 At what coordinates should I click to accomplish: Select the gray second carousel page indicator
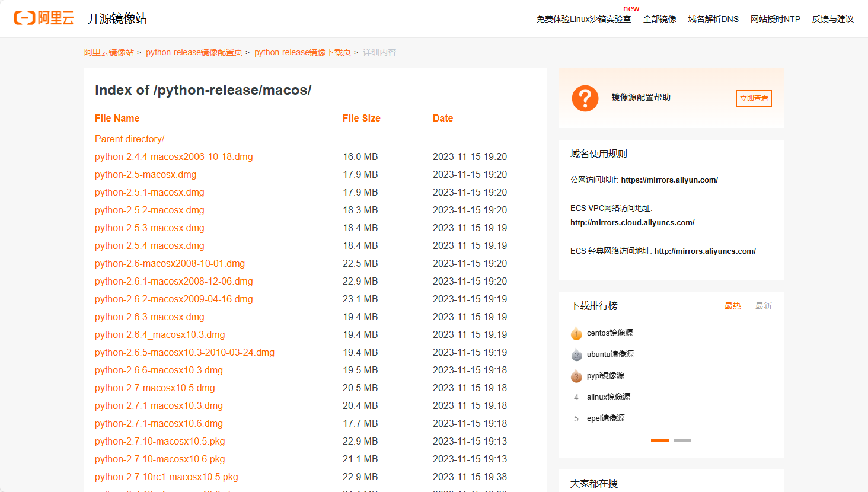click(x=682, y=440)
